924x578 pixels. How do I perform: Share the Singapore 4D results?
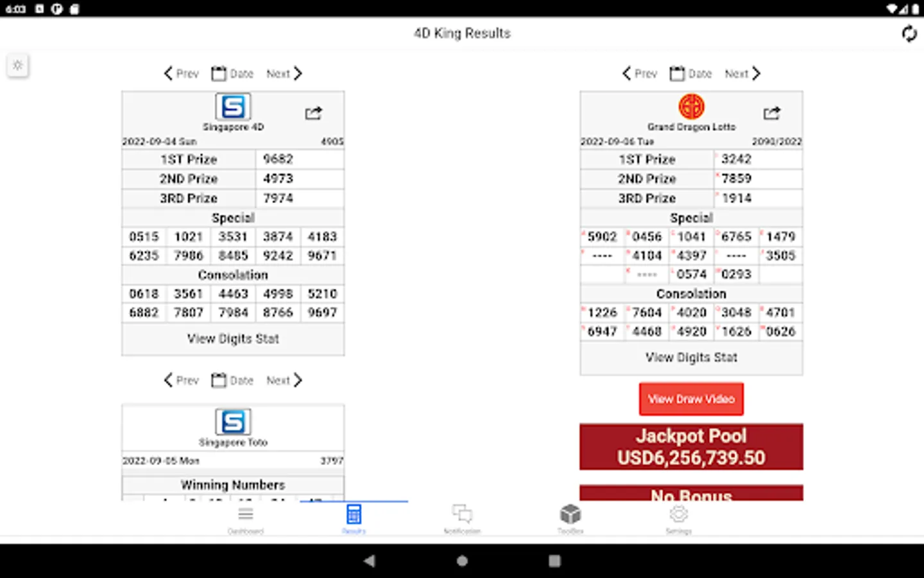click(313, 113)
